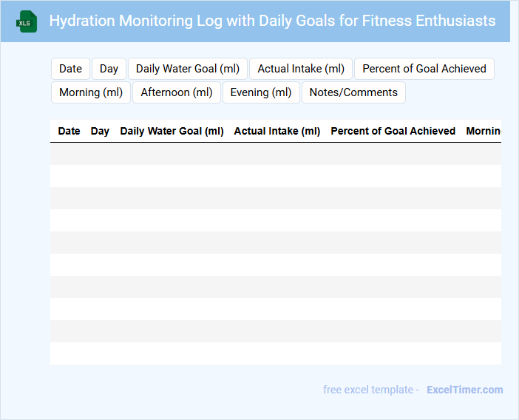Choose Percent of Goal Achieved tag

(424, 69)
